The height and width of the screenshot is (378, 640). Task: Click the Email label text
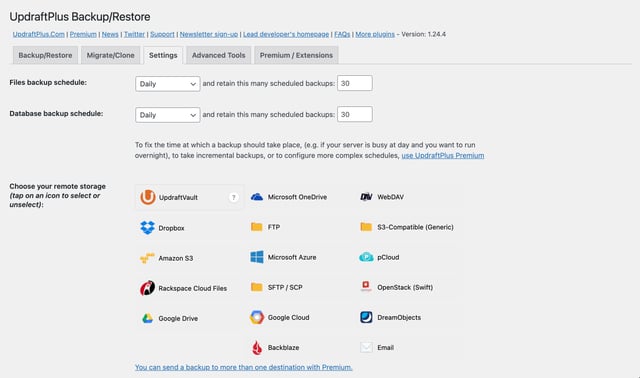point(385,347)
